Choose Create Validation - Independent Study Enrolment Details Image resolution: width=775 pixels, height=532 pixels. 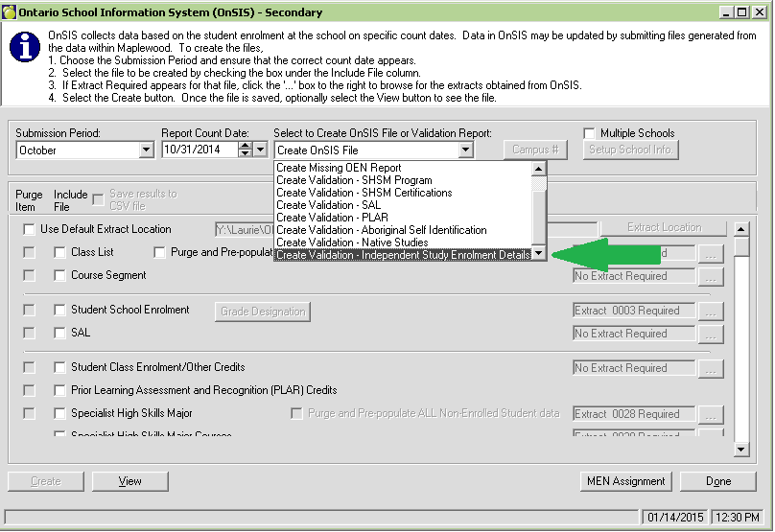coord(403,255)
